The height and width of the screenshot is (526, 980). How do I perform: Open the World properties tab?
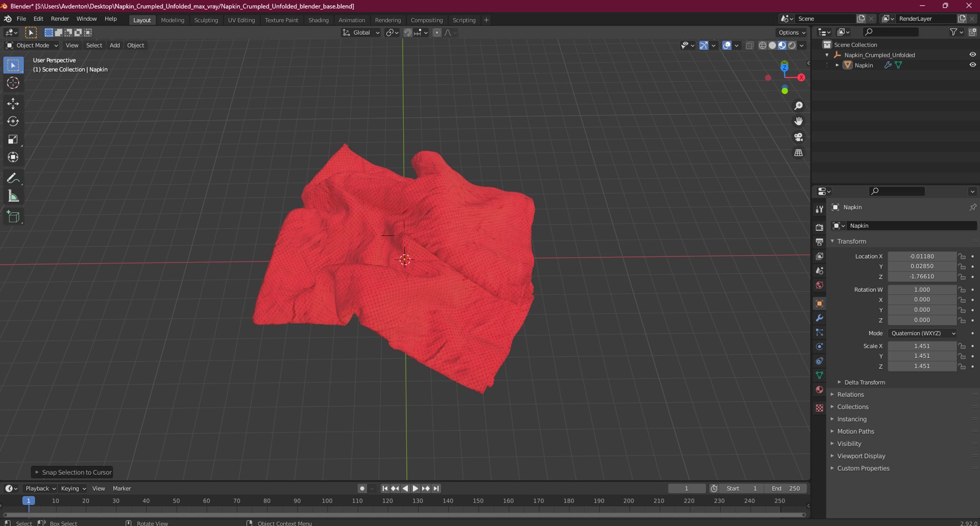819,285
